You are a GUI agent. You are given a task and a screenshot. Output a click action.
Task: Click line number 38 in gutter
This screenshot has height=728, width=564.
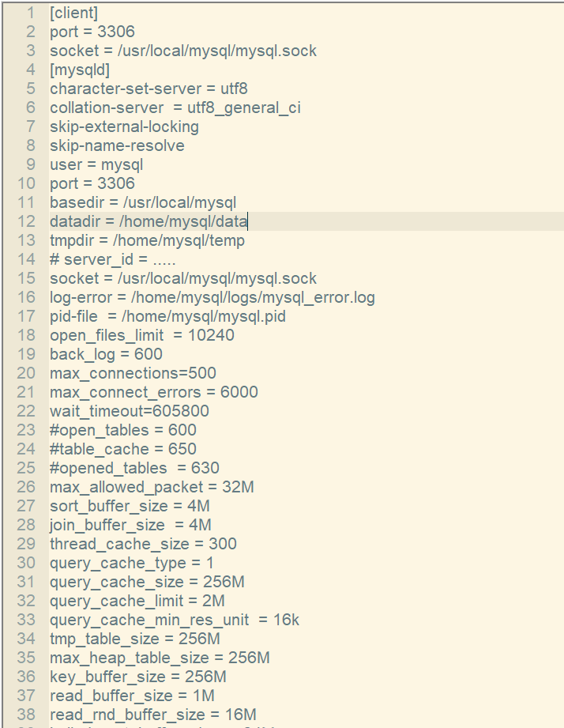coord(27,715)
